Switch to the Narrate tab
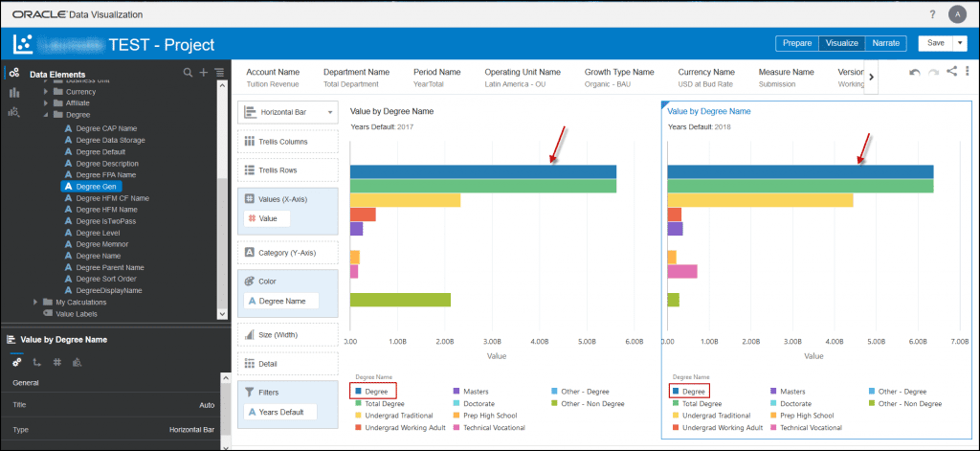The width and height of the screenshot is (980, 451). coord(885,43)
